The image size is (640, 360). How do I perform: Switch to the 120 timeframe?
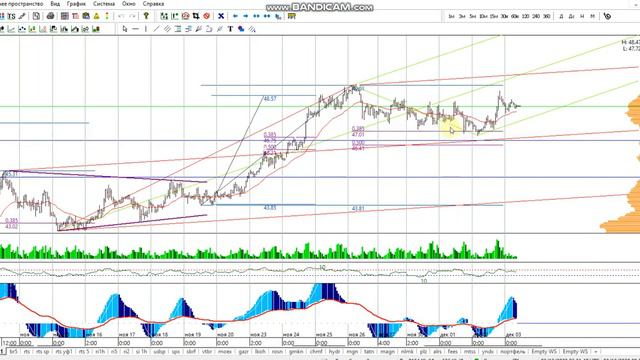point(526,16)
